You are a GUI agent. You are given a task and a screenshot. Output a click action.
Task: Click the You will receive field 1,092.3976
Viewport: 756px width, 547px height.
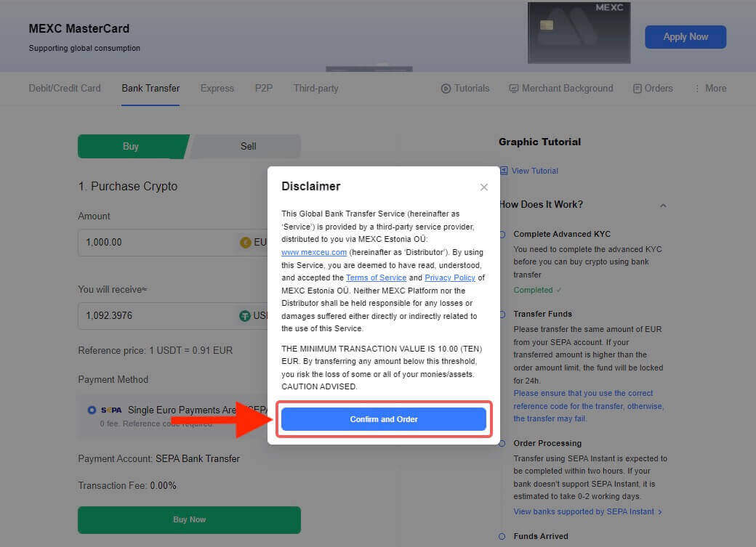(x=172, y=316)
